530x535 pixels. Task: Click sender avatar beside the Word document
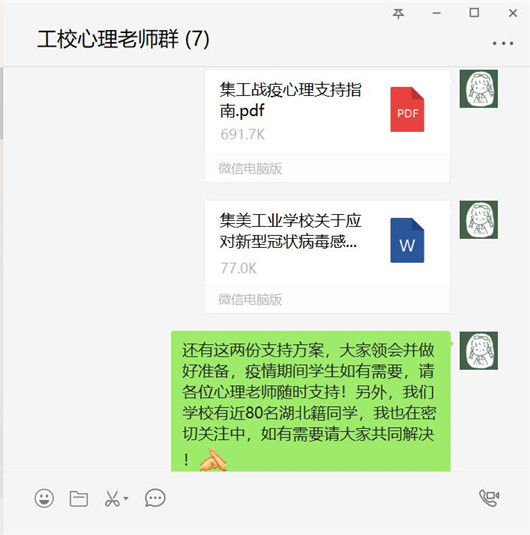[x=478, y=220]
